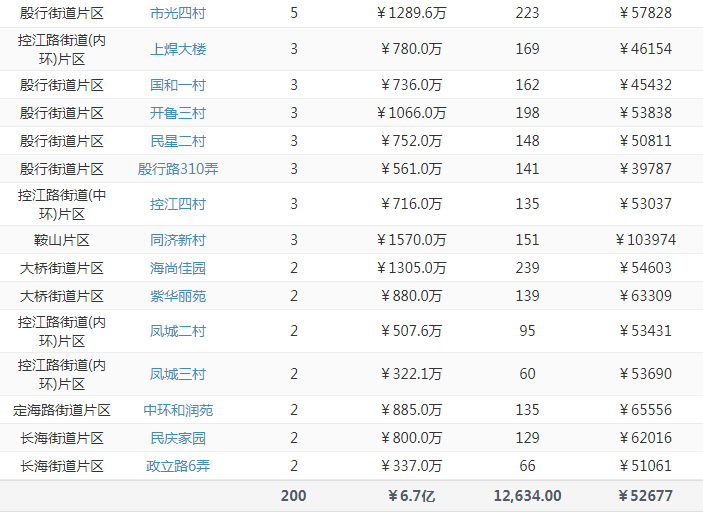Select the count 5 in 市光四村 row
The height and width of the screenshot is (513, 703).
(x=294, y=13)
